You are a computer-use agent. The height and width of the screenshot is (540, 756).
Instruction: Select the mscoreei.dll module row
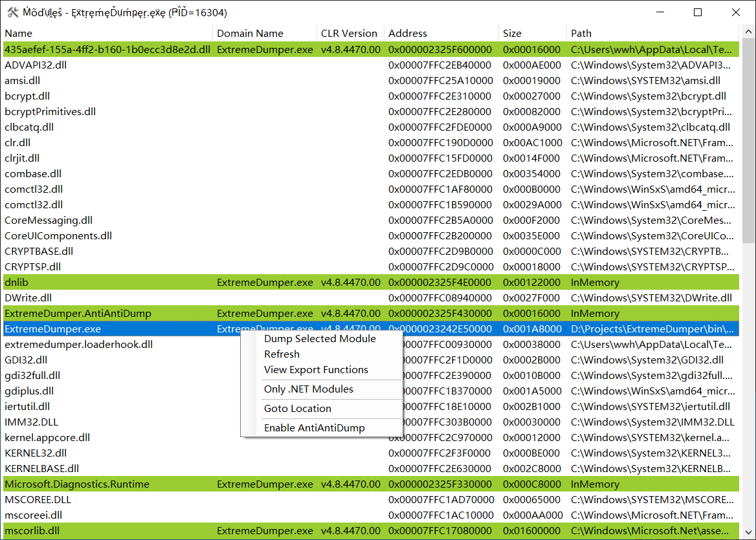click(x=371, y=515)
